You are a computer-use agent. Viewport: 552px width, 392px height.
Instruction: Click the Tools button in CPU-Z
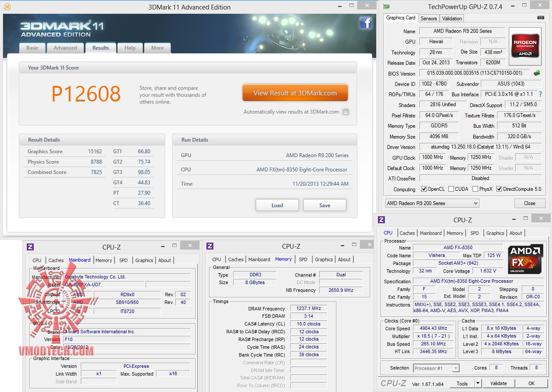pos(462,383)
